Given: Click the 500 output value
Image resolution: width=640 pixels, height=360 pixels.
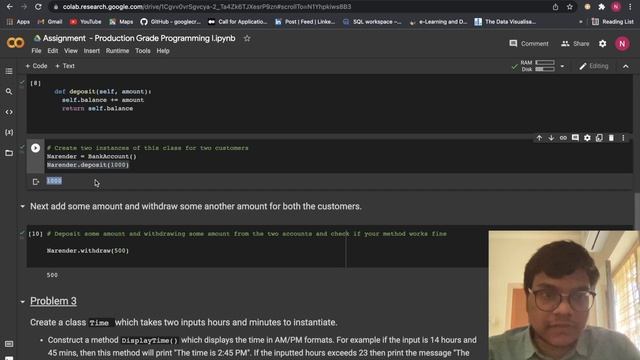Looking at the screenshot, I should pos(52,275).
